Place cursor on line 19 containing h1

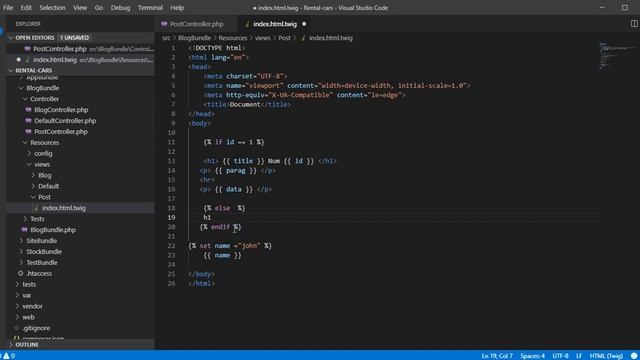pyautogui.click(x=207, y=218)
